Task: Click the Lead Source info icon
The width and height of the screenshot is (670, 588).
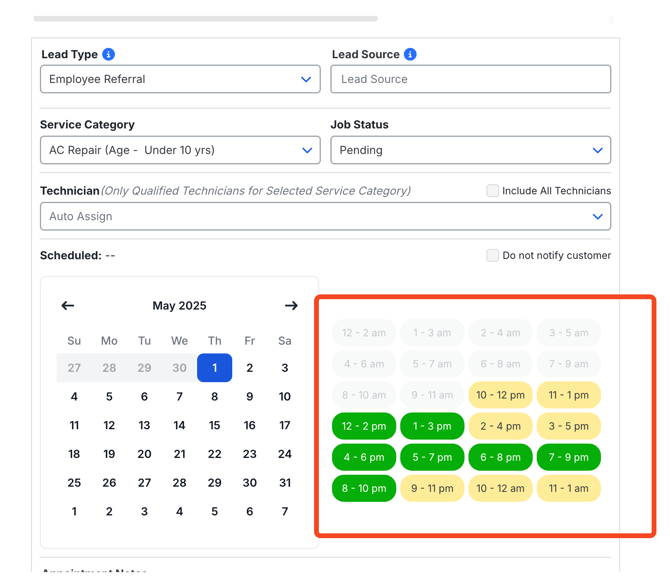Action: pos(410,54)
